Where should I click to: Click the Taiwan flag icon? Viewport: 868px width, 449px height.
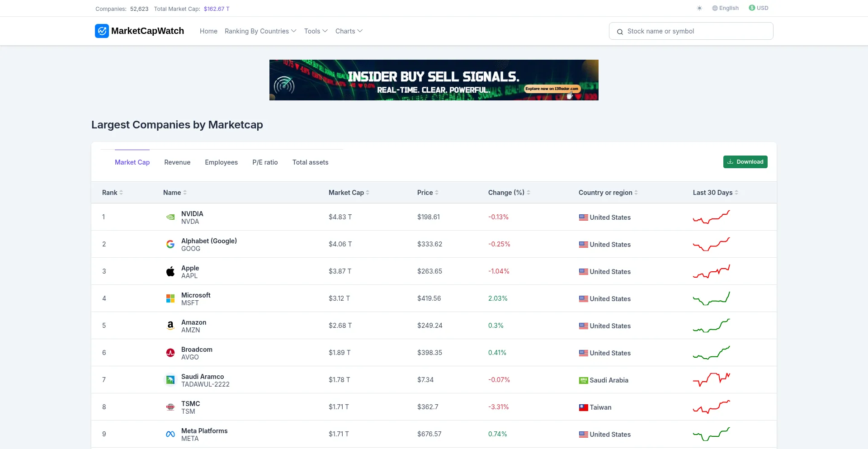584,407
